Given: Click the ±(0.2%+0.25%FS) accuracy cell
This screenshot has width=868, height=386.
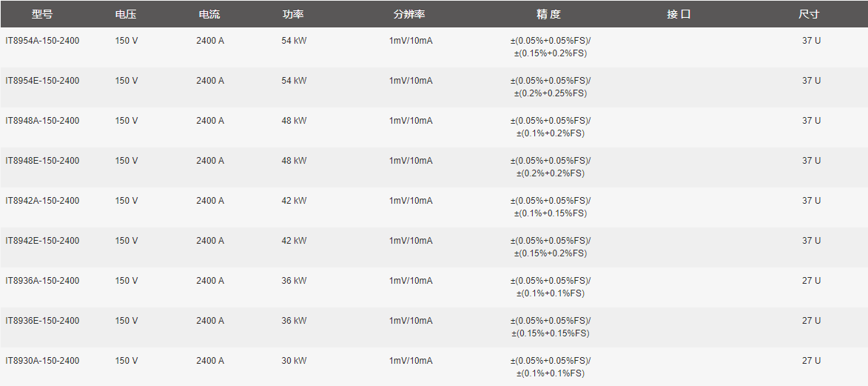Looking at the screenshot, I should [x=551, y=93].
